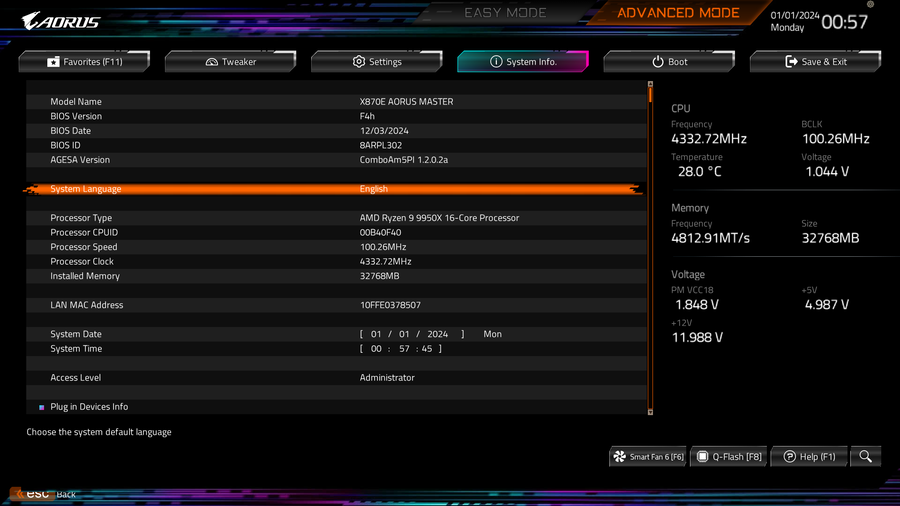This screenshot has height=506, width=900.
Task: Click BIOS ID value 8ARPL302
Action: coord(381,145)
